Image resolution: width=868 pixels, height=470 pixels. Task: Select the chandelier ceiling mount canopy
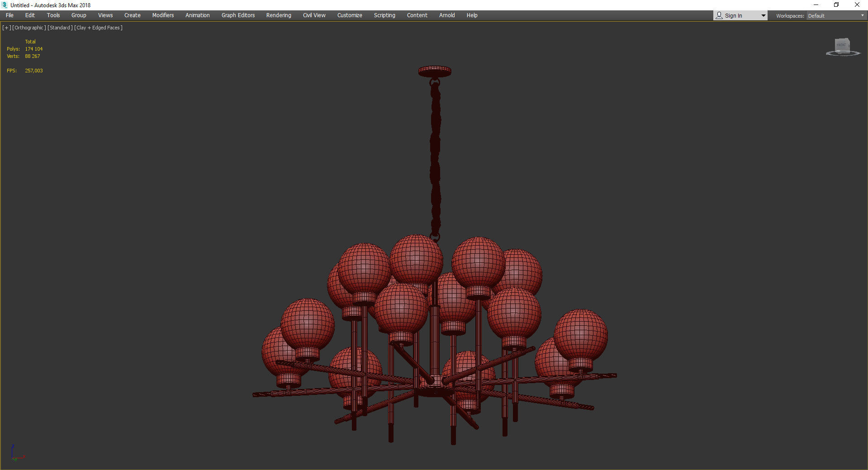point(435,71)
